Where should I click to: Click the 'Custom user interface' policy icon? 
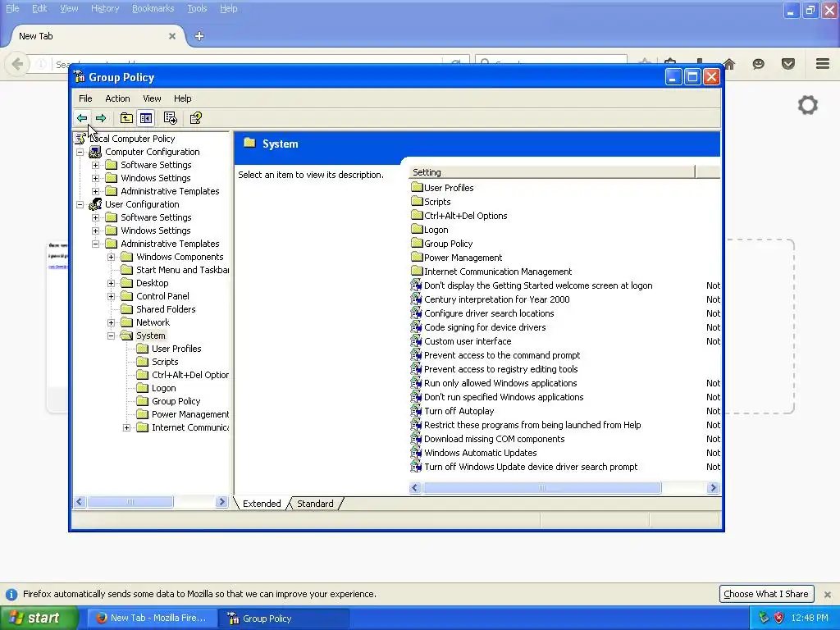pyautogui.click(x=416, y=341)
